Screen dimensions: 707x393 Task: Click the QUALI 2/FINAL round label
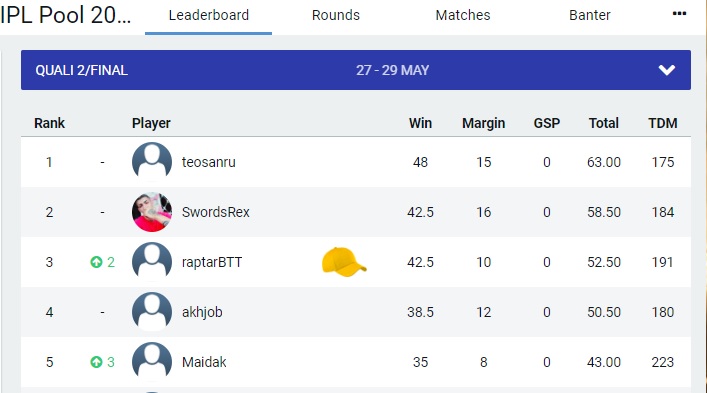[82, 70]
